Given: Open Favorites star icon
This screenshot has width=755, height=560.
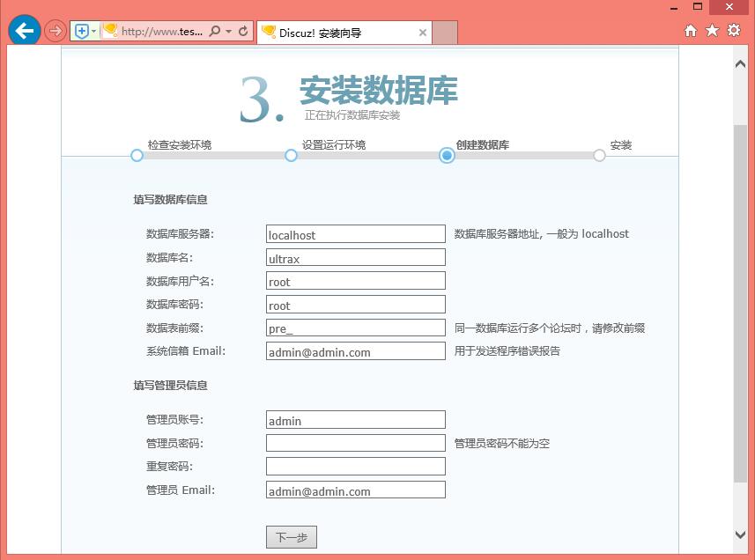Looking at the screenshot, I should click(712, 31).
